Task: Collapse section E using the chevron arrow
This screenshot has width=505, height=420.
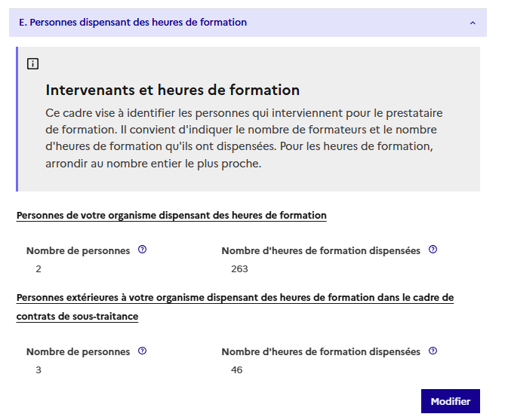Action: [x=473, y=23]
